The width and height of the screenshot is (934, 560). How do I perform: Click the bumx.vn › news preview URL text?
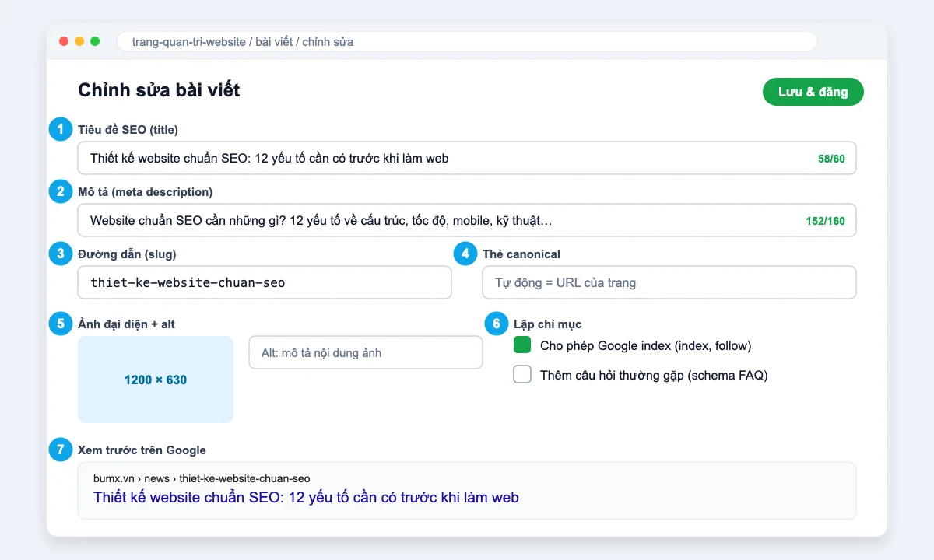click(202, 478)
